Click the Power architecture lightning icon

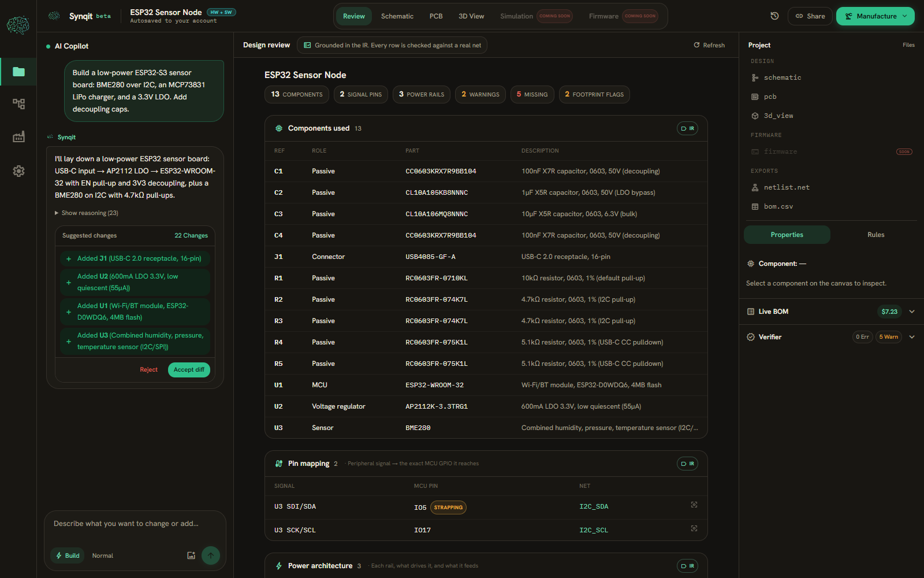(x=279, y=566)
